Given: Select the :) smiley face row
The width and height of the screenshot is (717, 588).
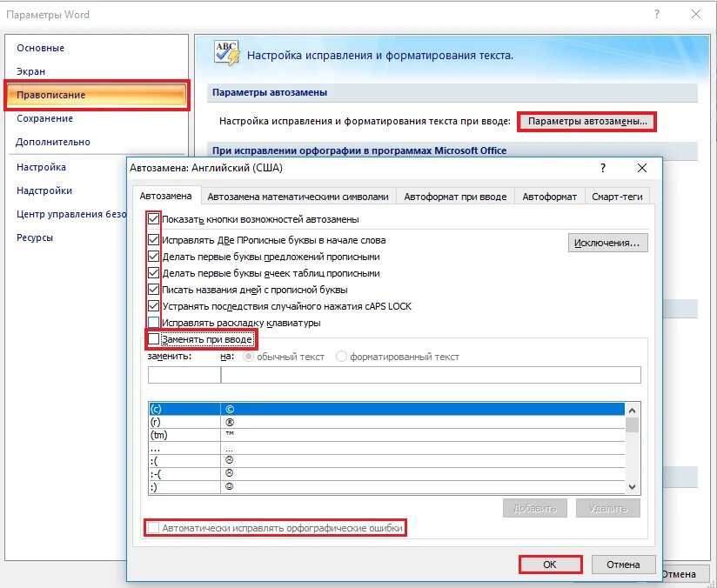Looking at the screenshot, I should coord(386,487).
